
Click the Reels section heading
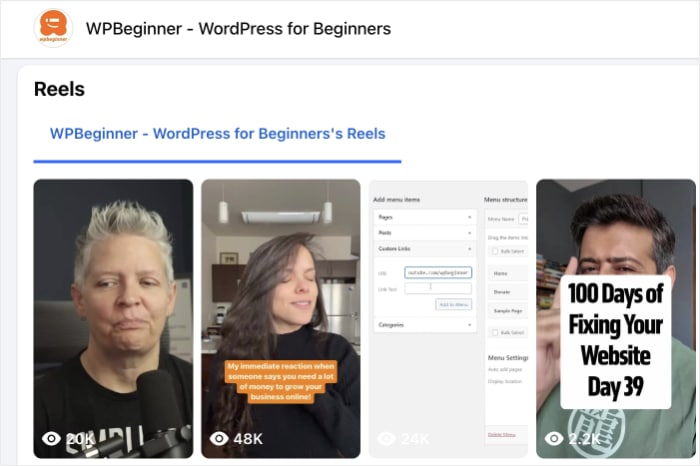click(59, 89)
